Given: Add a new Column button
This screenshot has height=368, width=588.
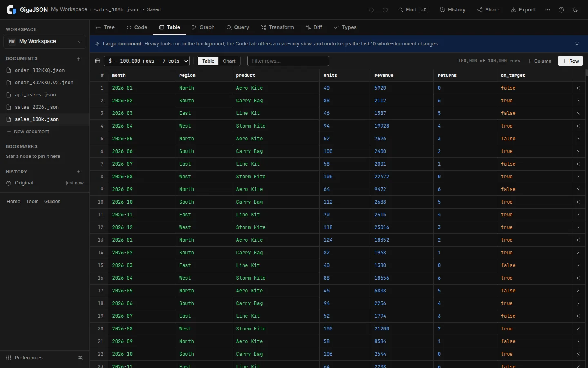Looking at the screenshot, I should 539,61.
